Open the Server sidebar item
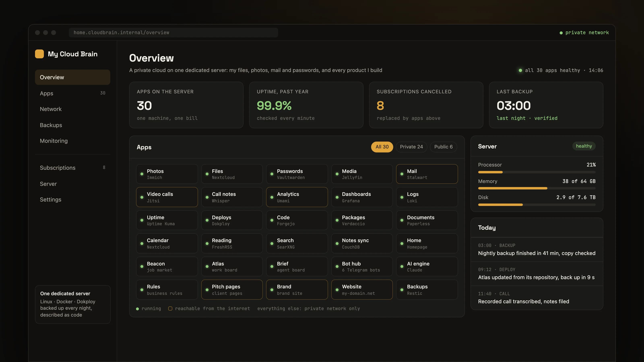This screenshot has width=644, height=362. point(72,184)
